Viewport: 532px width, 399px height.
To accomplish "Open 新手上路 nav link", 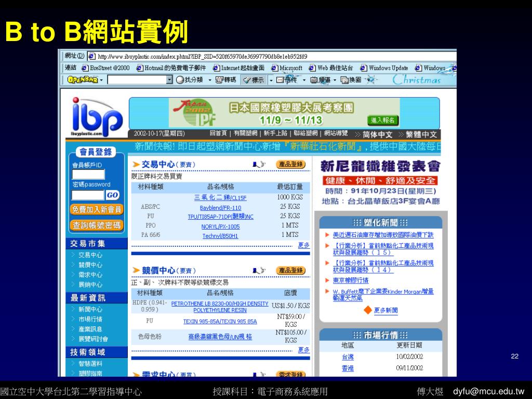I will (x=275, y=134).
